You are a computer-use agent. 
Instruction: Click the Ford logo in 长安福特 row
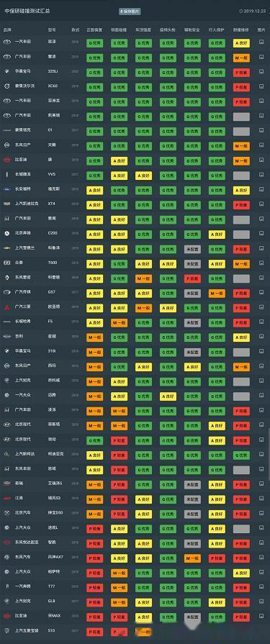6,189
